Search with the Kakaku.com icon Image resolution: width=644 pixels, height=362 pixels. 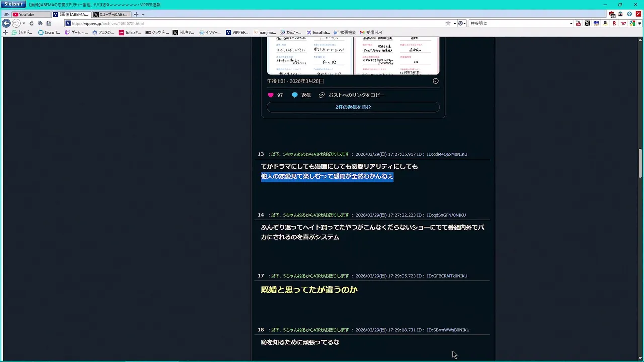[596, 23]
